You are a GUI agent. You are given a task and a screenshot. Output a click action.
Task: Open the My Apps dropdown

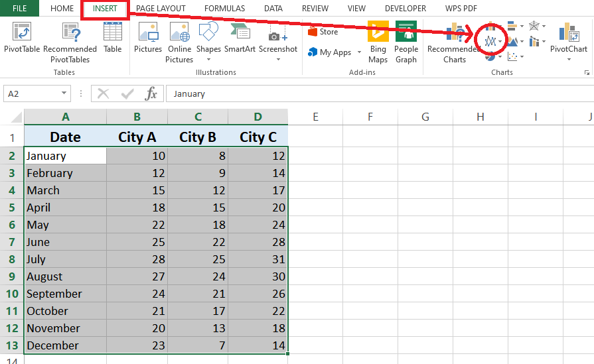click(x=359, y=52)
